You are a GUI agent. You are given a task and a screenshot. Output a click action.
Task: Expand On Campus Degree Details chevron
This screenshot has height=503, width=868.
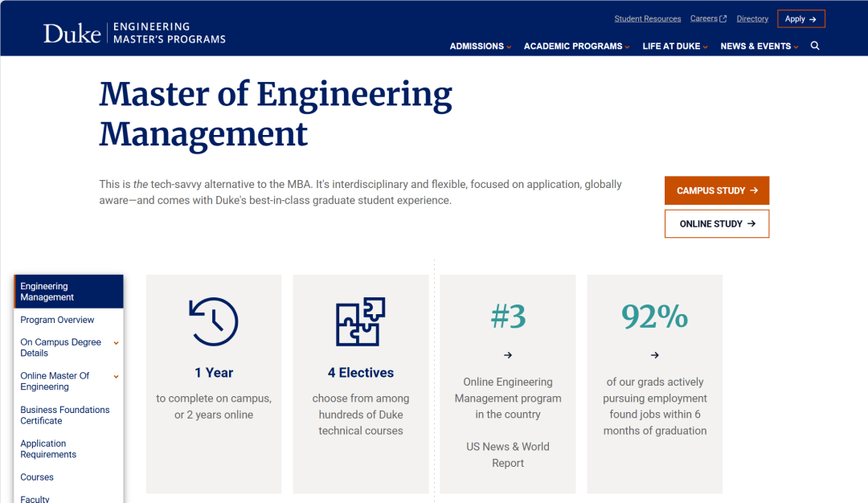116,343
